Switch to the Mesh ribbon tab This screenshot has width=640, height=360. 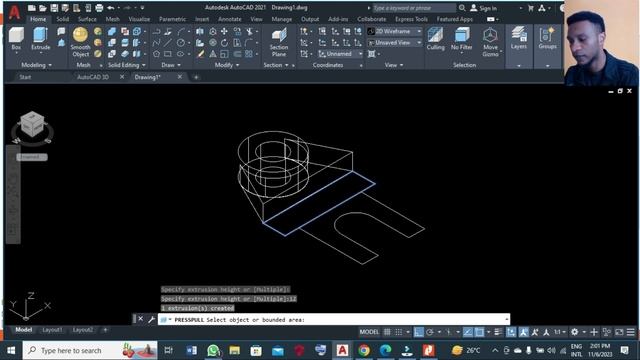(x=113, y=19)
